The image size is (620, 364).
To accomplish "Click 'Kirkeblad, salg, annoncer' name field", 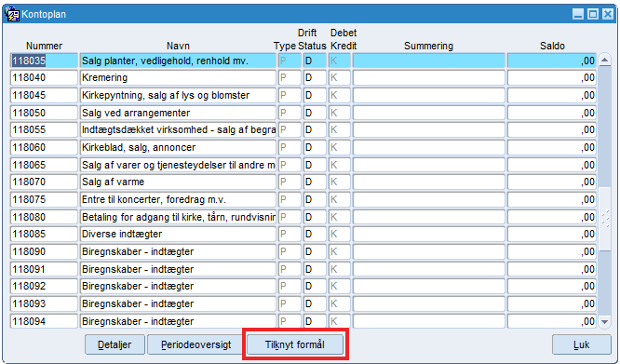I will (178, 147).
